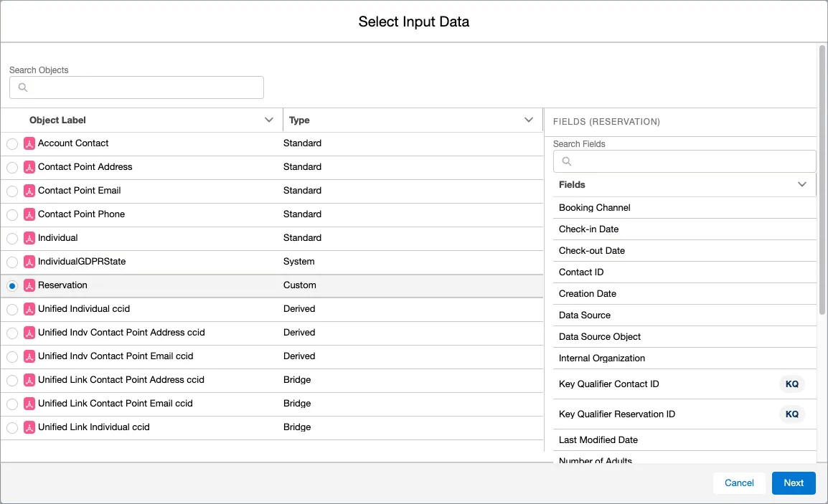This screenshot has height=504, width=828.
Task: Select the Contact Point Address radio button
Action: (x=12, y=167)
